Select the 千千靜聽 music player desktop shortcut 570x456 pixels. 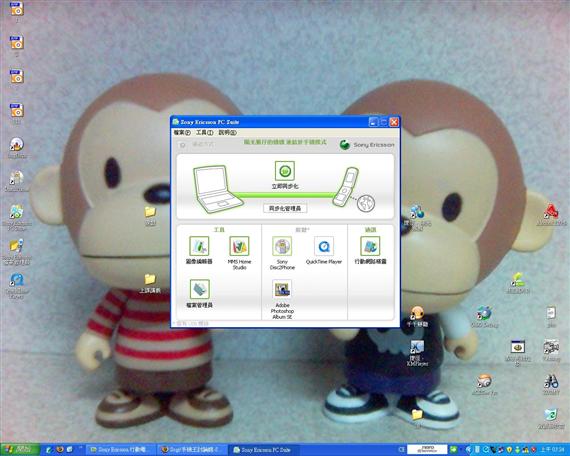tap(417, 316)
